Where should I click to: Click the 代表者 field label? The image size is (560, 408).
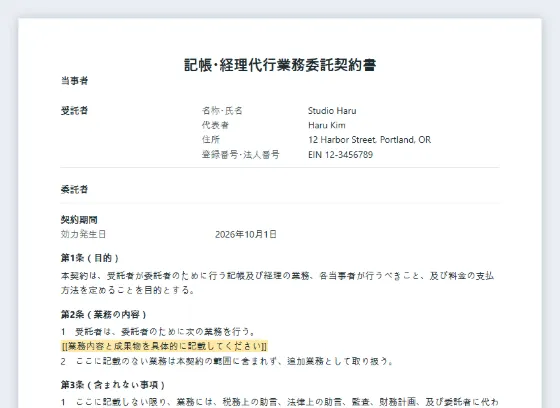tap(215, 125)
